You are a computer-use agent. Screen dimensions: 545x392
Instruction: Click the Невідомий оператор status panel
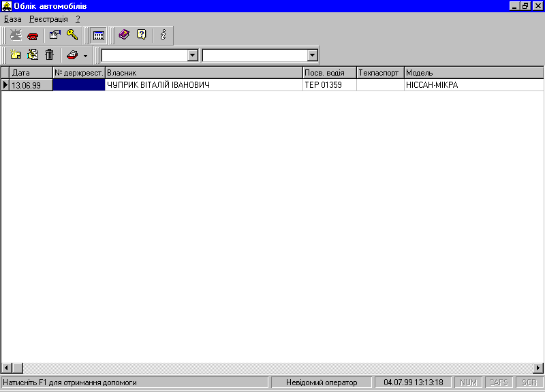point(322,382)
